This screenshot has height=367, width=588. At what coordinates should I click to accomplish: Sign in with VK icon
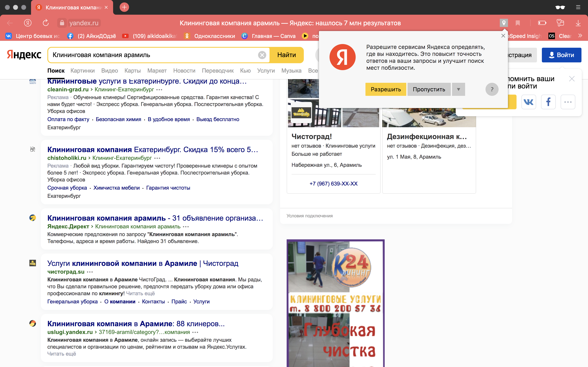click(529, 102)
